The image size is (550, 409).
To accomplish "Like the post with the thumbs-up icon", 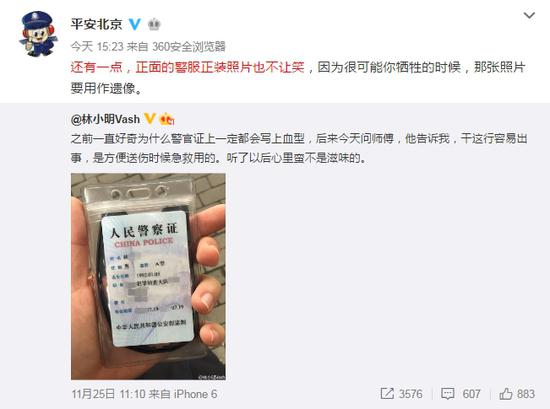I will [506, 394].
